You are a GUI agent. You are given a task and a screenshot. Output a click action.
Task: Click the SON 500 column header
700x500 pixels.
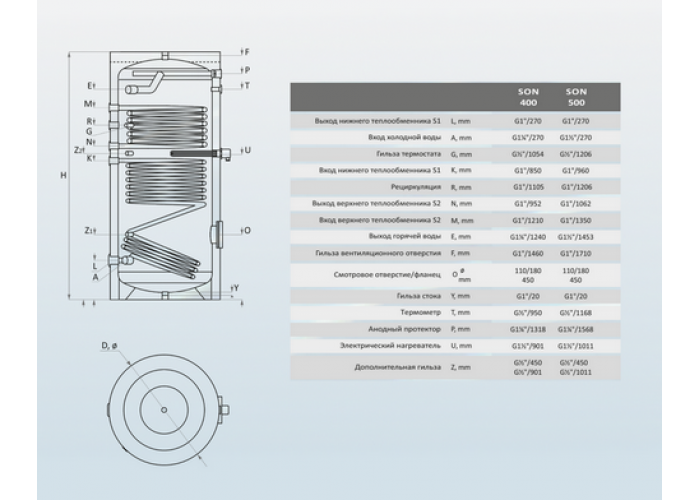(576, 97)
